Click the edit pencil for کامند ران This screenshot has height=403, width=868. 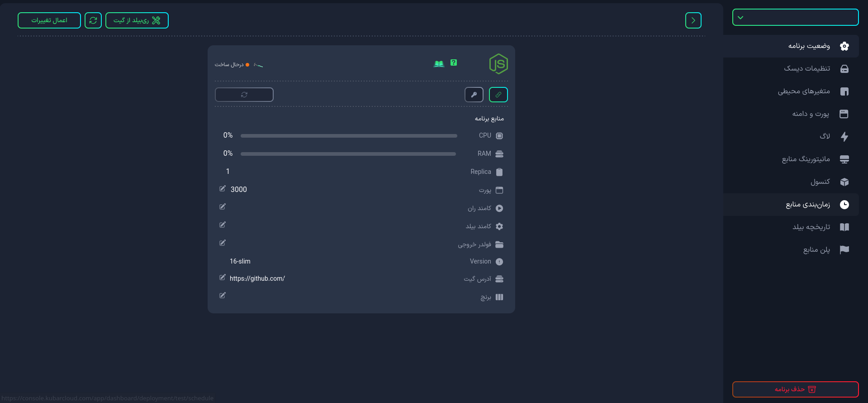click(x=223, y=206)
